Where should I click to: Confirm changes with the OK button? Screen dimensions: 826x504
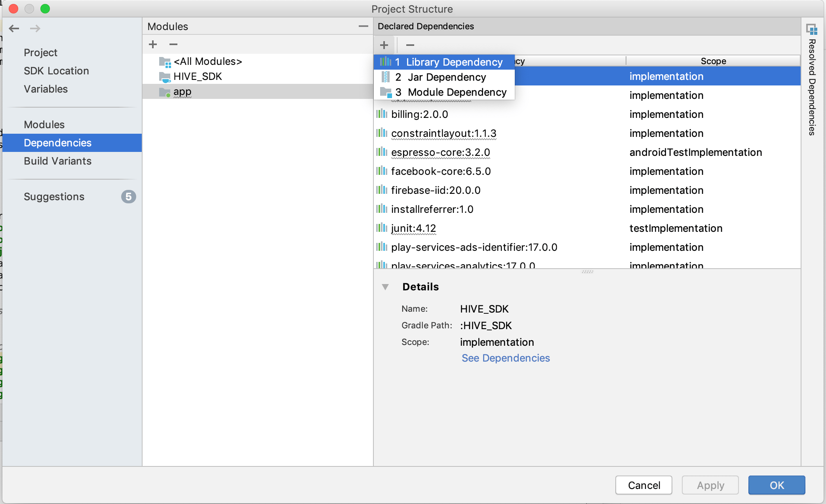pyautogui.click(x=776, y=485)
